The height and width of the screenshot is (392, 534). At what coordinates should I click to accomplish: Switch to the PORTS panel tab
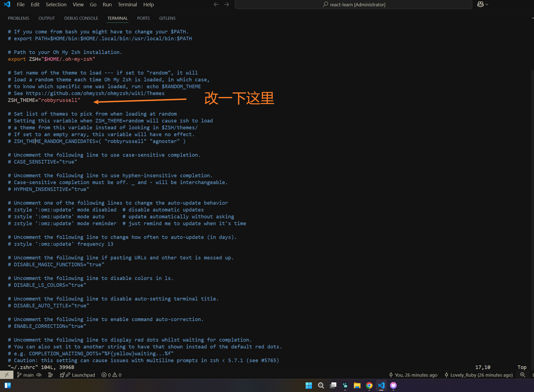pyautogui.click(x=143, y=18)
